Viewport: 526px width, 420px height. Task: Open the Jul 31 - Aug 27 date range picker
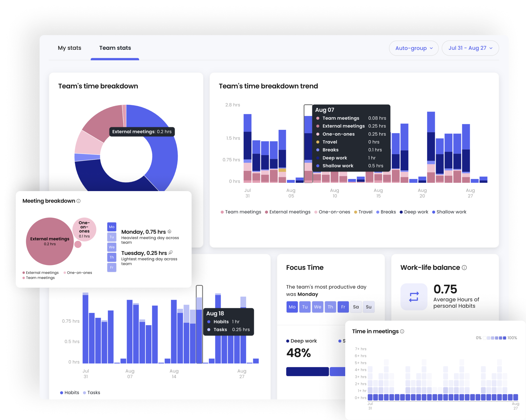point(470,48)
